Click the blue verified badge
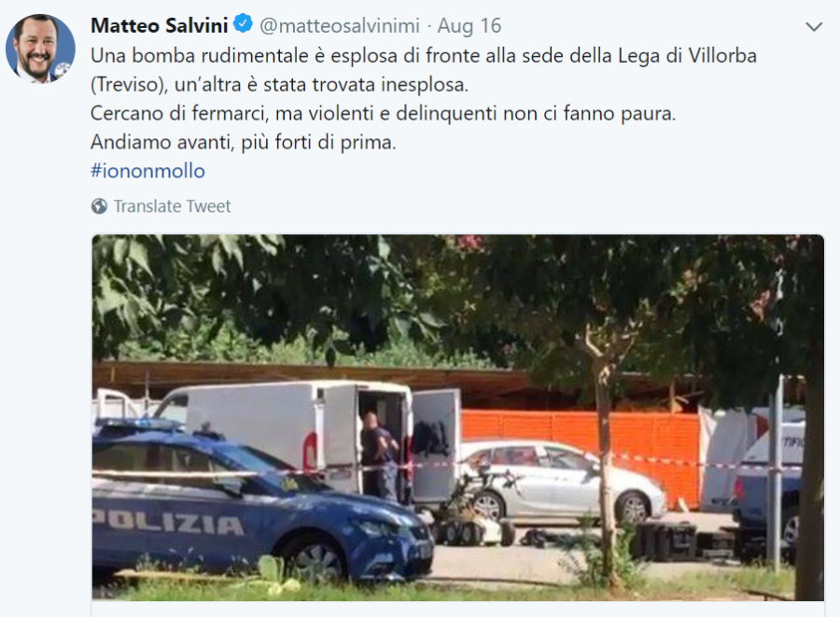The image size is (840, 617). (244, 24)
